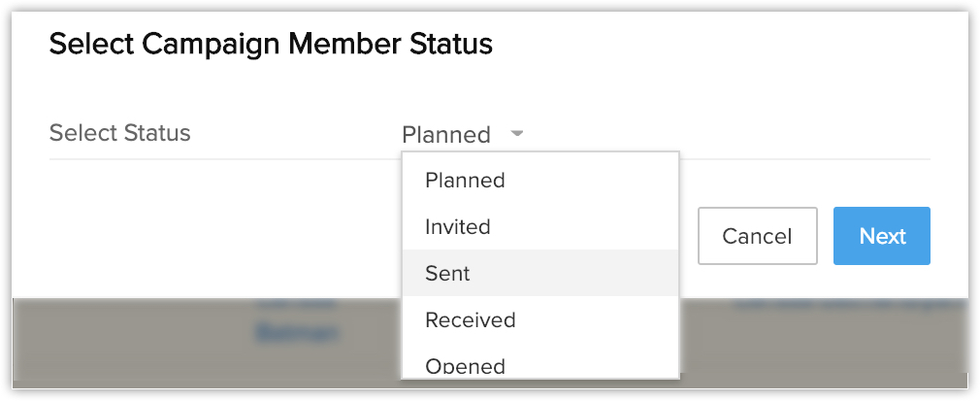980x401 pixels.
Task: Click the blurred link at far right background
Action: [x=844, y=304]
